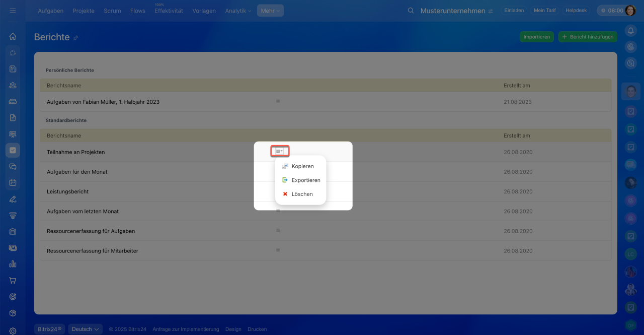Open Deutsch language selector
The image size is (644, 335).
85,329
